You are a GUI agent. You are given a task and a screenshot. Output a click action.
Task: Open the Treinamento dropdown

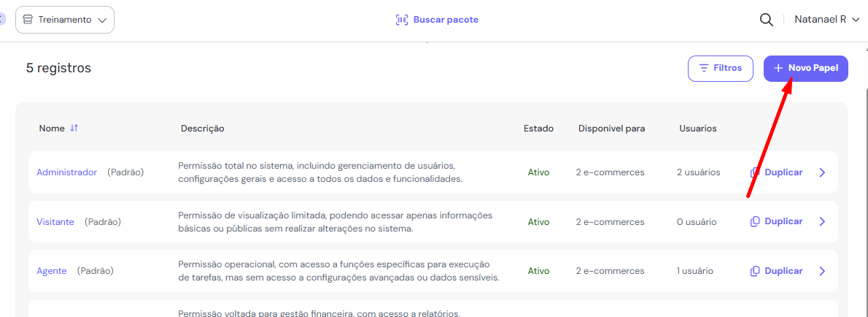pos(65,20)
